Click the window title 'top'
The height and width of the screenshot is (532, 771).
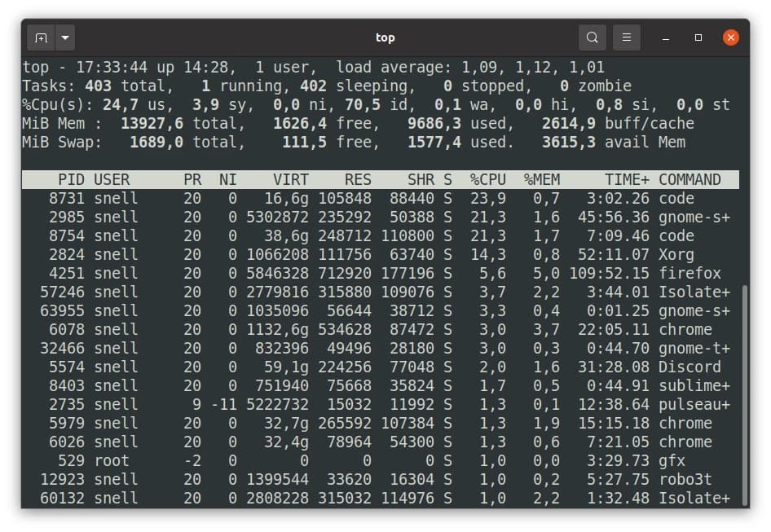point(385,37)
